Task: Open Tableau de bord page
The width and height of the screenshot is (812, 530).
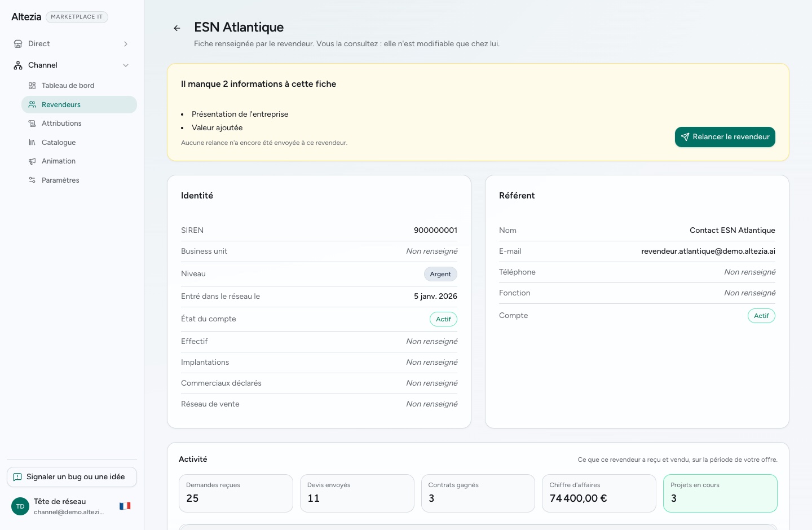Action: (x=79, y=86)
